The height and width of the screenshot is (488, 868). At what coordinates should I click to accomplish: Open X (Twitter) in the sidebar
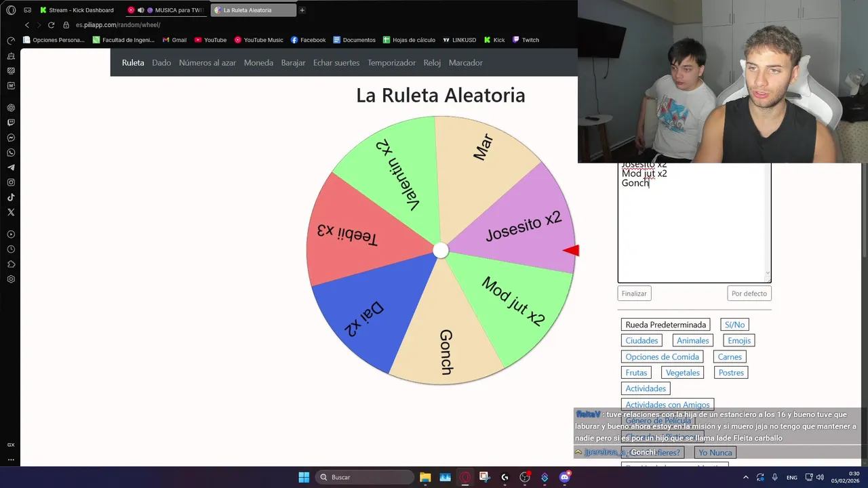(11, 212)
